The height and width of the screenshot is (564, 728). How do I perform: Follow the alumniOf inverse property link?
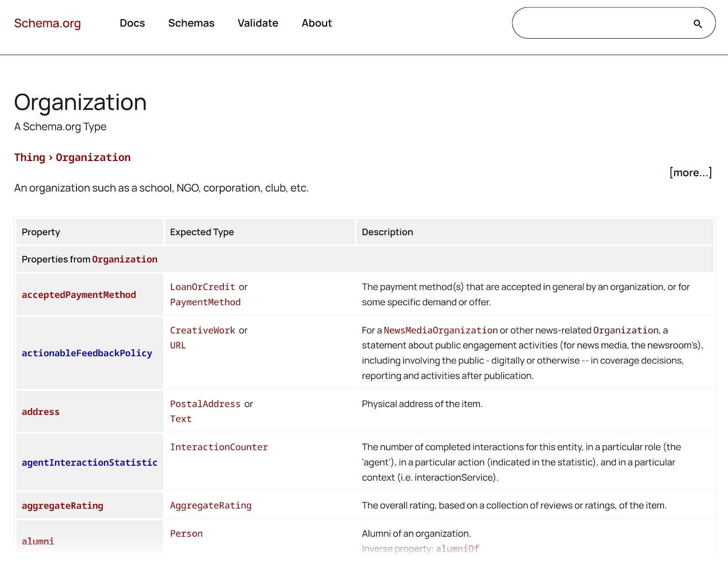tap(457, 549)
